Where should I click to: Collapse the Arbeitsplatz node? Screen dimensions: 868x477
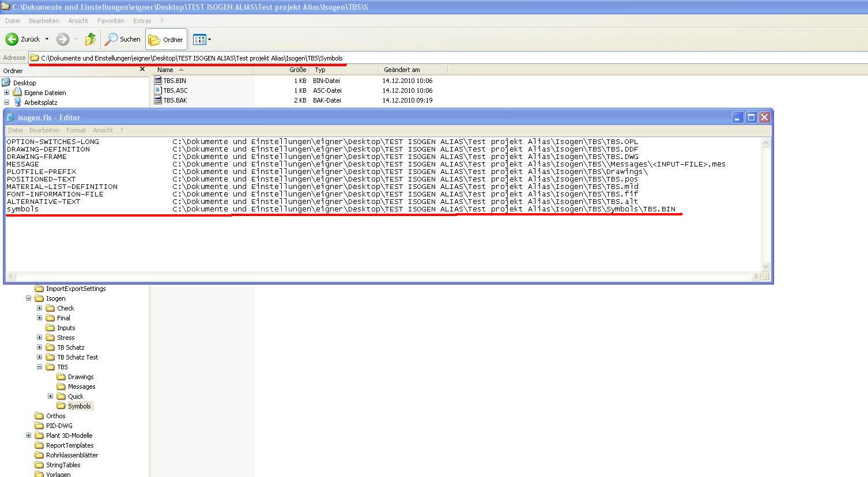7,103
